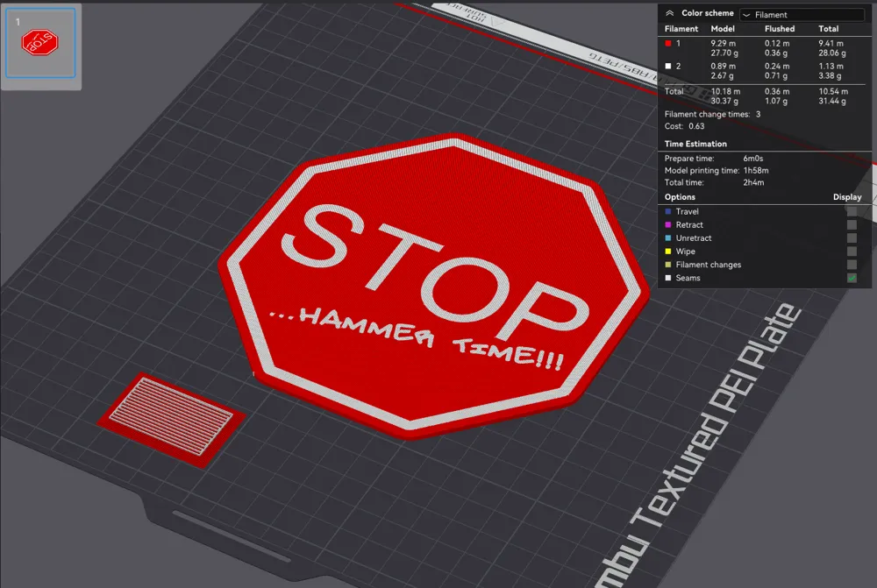Click the blue Travel legend icon
This screenshot has width=877, height=588.
coord(667,211)
